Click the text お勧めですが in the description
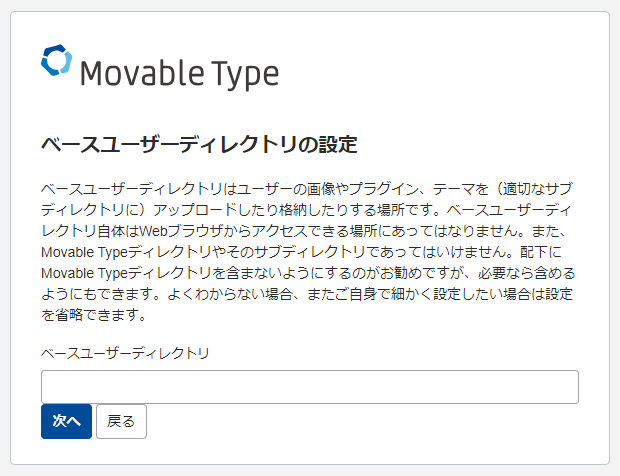The width and height of the screenshot is (620, 476). point(422,273)
